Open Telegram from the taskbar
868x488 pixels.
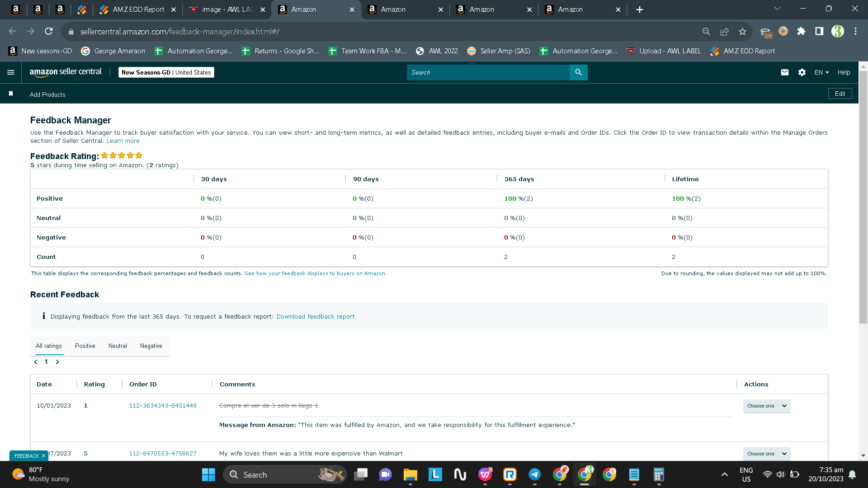[534, 474]
